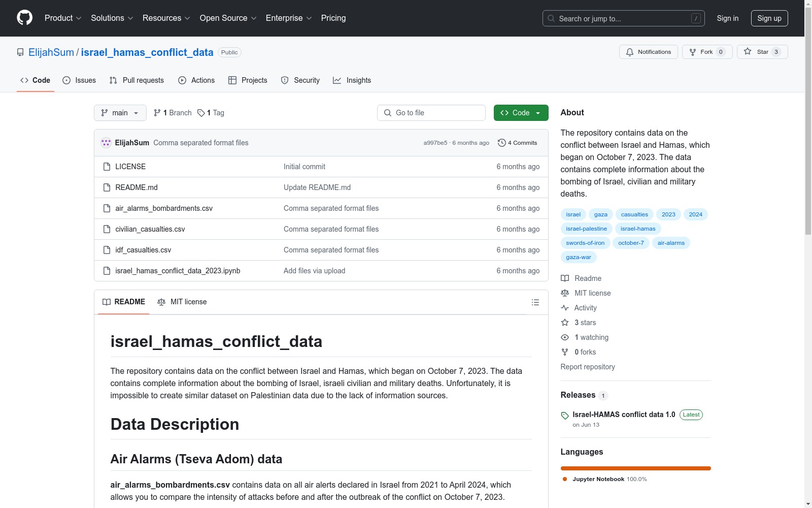812x508 pixels.
Task: Expand the Resources menu
Action: coord(166,18)
